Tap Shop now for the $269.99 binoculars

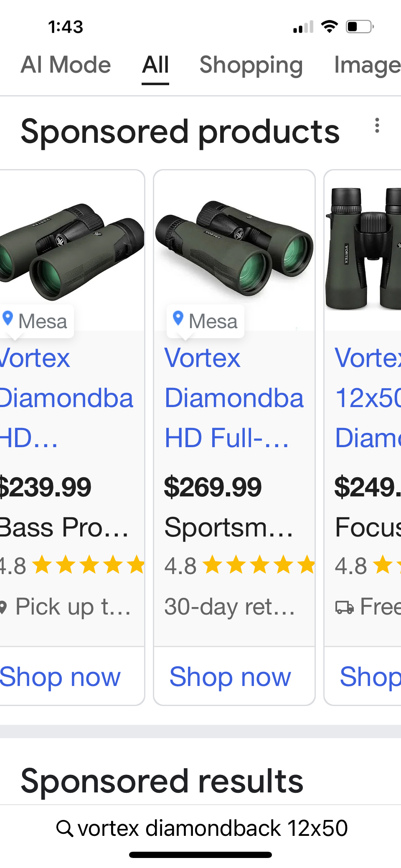(x=230, y=677)
